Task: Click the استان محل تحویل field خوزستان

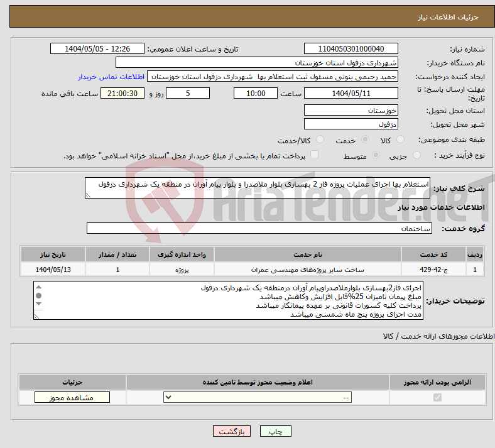Action: point(351,110)
